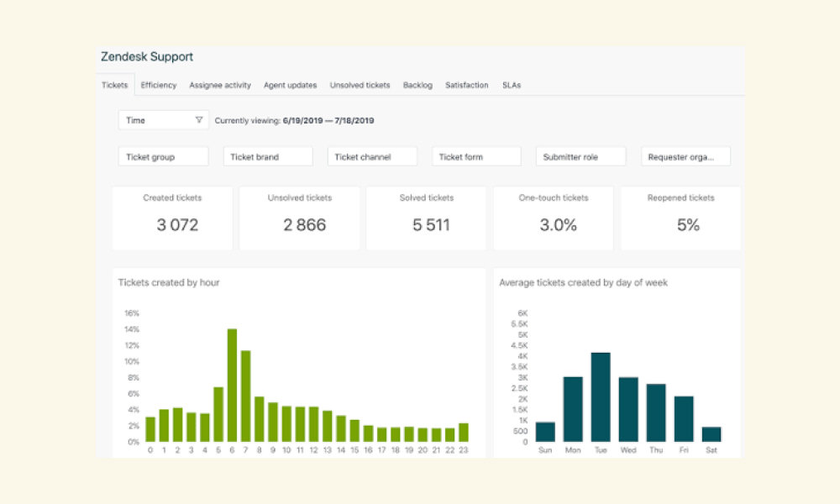Open the Ticket brand filter
Screen dimensions: 840x504
point(268,156)
